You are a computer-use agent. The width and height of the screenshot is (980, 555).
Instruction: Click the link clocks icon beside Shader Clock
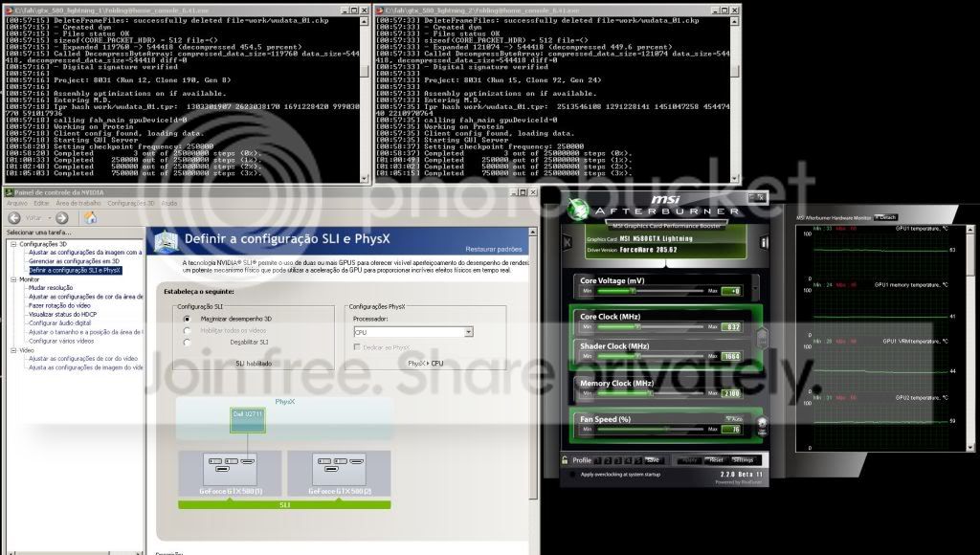(763, 337)
